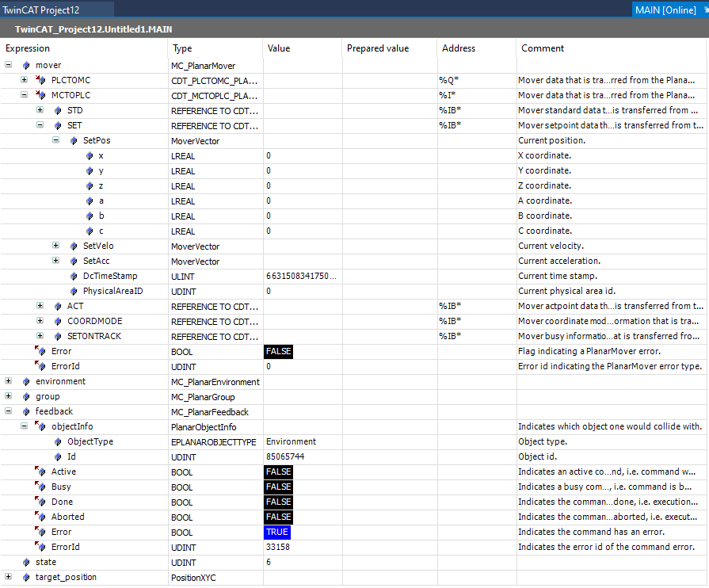Collapse the objectInfo node
This screenshot has width=709, height=588.
click(x=24, y=426)
